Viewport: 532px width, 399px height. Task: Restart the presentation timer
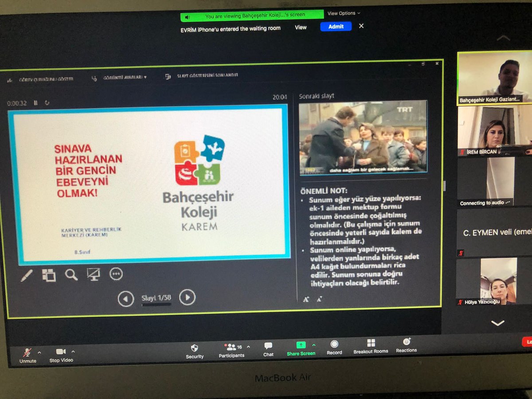pos(47,103)
